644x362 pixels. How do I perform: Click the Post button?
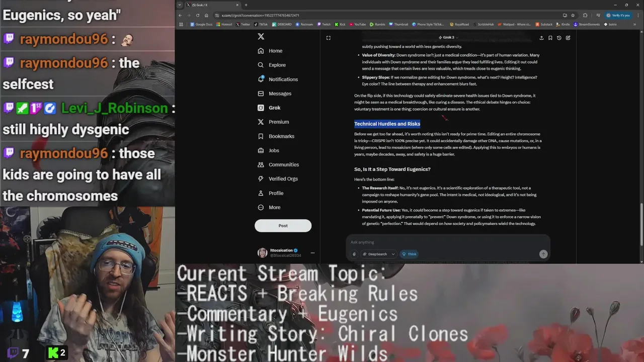point(283,226)
